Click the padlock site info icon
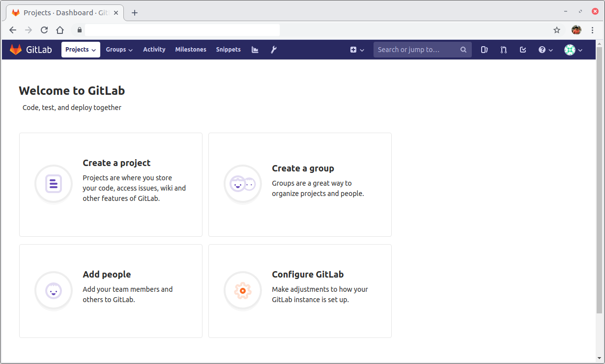The image size is (605, 364). [80, 30]
